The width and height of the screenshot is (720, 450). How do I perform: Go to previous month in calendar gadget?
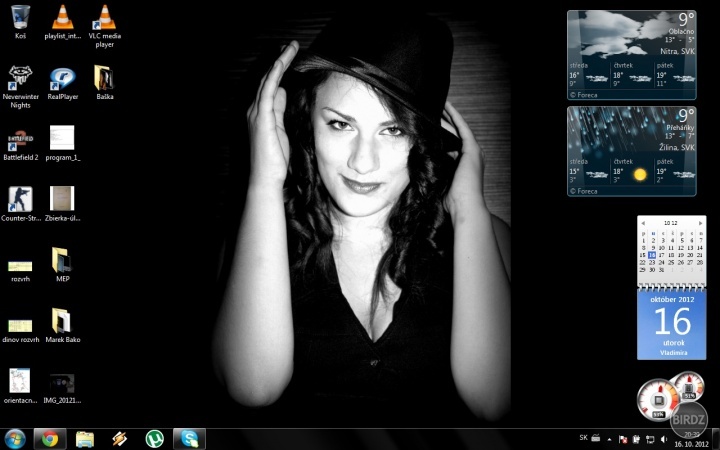(643, 223)
